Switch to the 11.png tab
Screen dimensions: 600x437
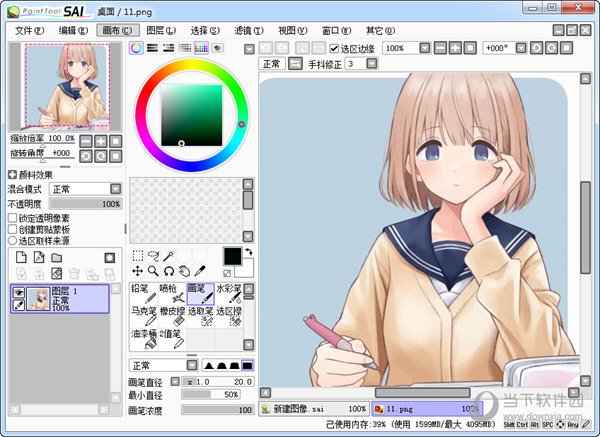tap(427, 409)
